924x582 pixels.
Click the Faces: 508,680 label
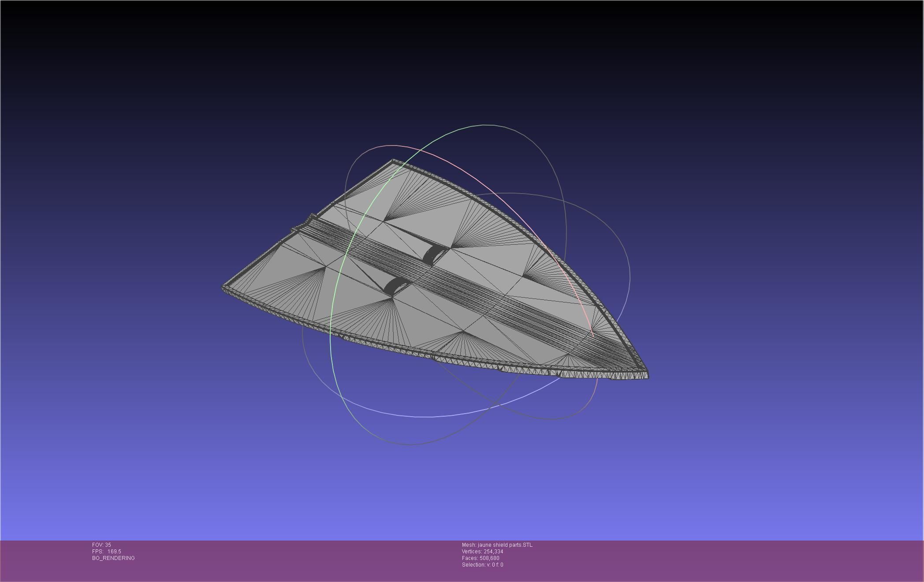point(481,558)
